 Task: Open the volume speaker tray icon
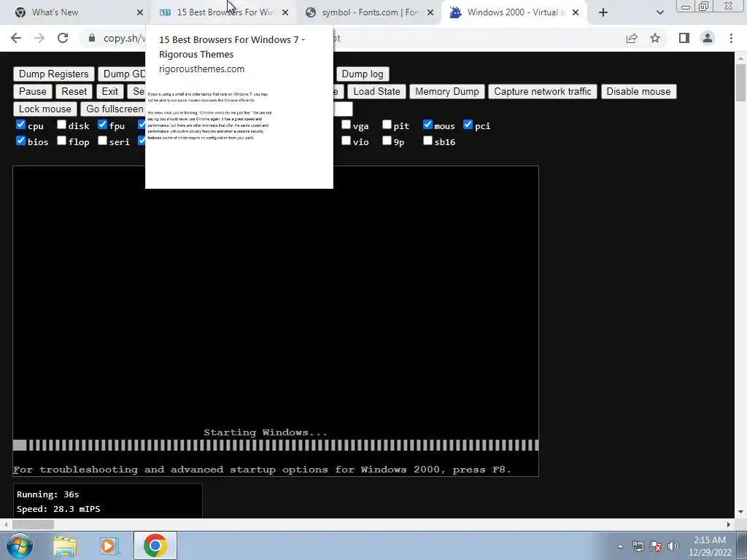673,546
